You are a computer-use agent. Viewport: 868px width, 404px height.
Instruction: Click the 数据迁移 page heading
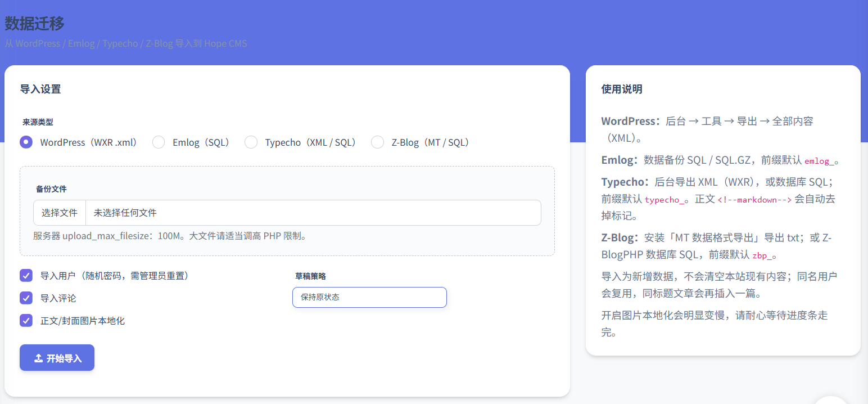(x=34, y=24)
